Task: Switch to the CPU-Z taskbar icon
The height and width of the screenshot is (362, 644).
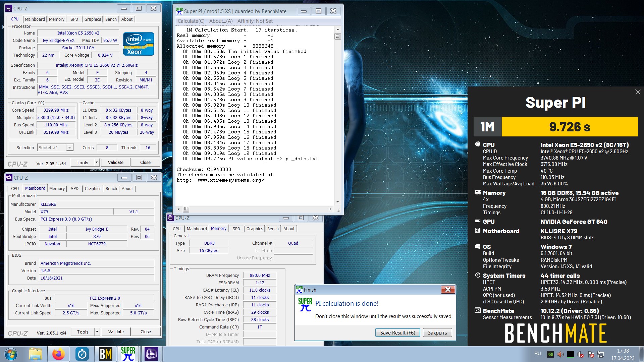Action: (x=151, y=354)
